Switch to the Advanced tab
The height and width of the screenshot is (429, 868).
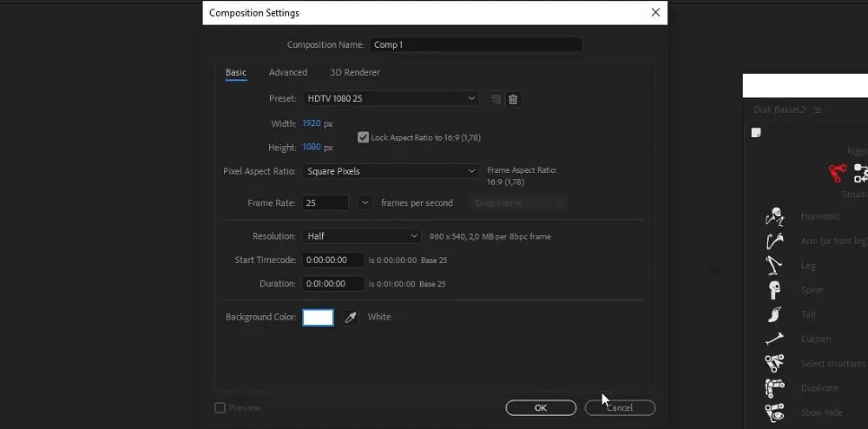(288, 73)
